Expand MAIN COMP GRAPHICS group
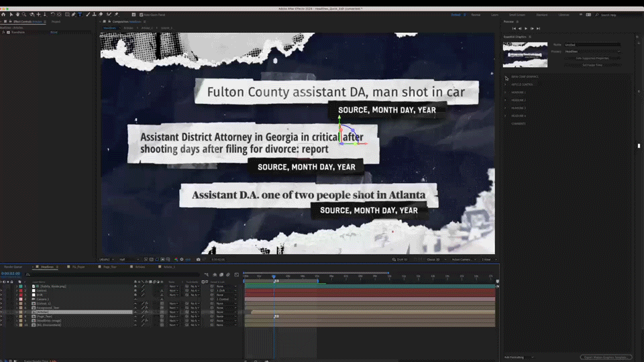The width and height of the screenshot is (644, 362). pyautogui.click(x=506, y=76)
